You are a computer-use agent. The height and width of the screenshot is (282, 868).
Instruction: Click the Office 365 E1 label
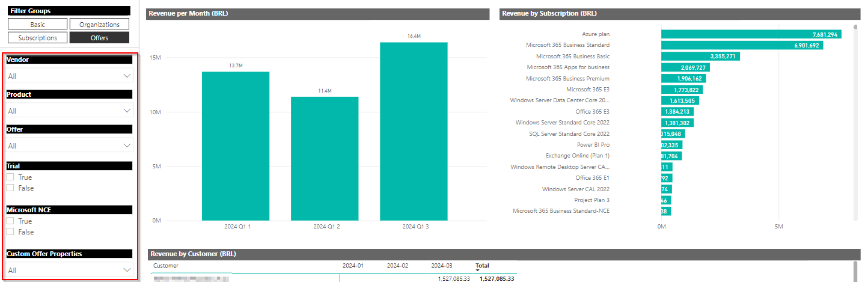[x=593, y=178]
